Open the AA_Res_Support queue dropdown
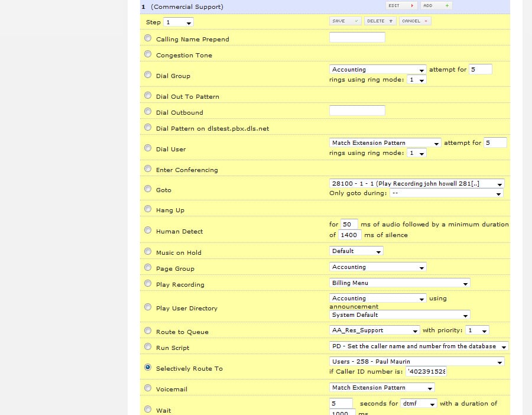532x415 pixels. [x=374, y=330]
